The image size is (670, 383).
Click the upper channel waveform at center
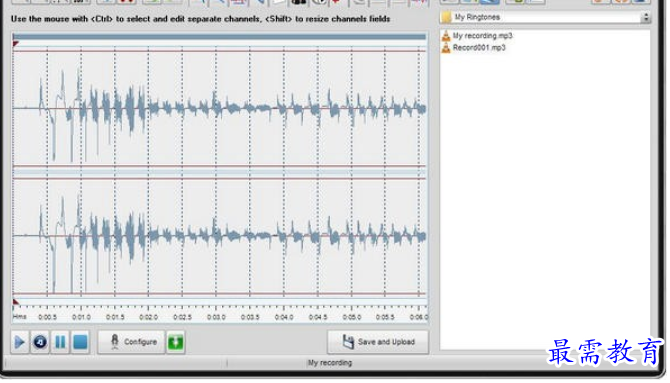220,109
